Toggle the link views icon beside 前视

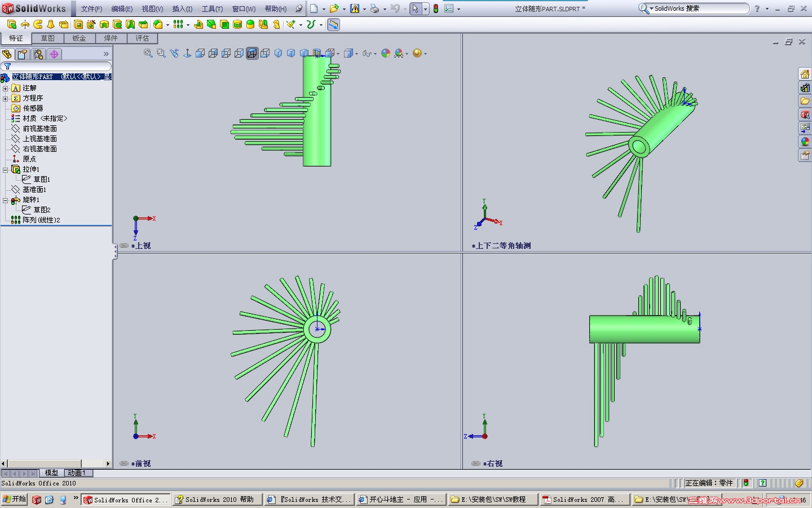124,463
